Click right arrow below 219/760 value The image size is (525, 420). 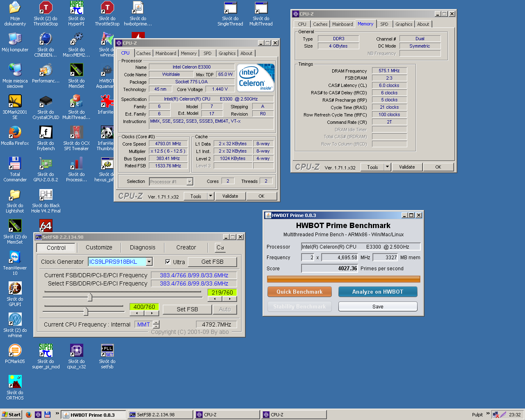pos(230,299)
